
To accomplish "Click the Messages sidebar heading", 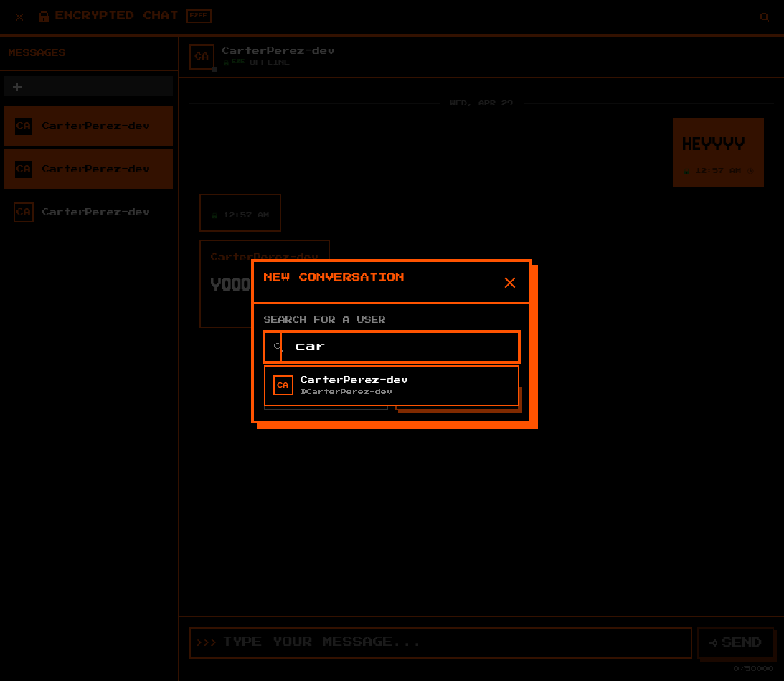I will tap(37, 52).
